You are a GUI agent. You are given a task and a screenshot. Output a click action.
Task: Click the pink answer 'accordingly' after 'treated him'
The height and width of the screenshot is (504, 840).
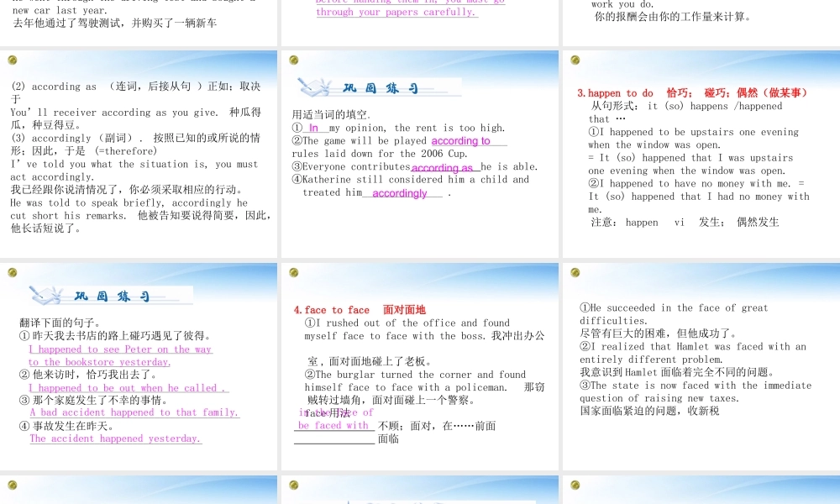(x=400, y=193)
